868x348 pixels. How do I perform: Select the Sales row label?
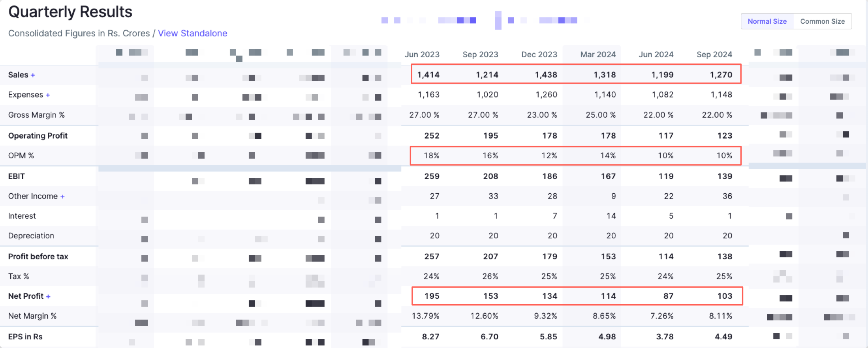[x=18, y=75]
